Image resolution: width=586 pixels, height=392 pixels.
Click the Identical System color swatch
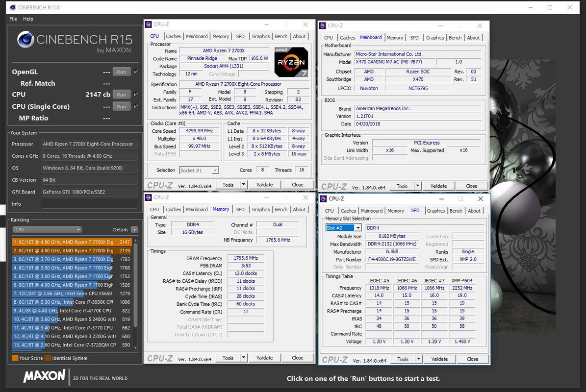coord(48,358)
